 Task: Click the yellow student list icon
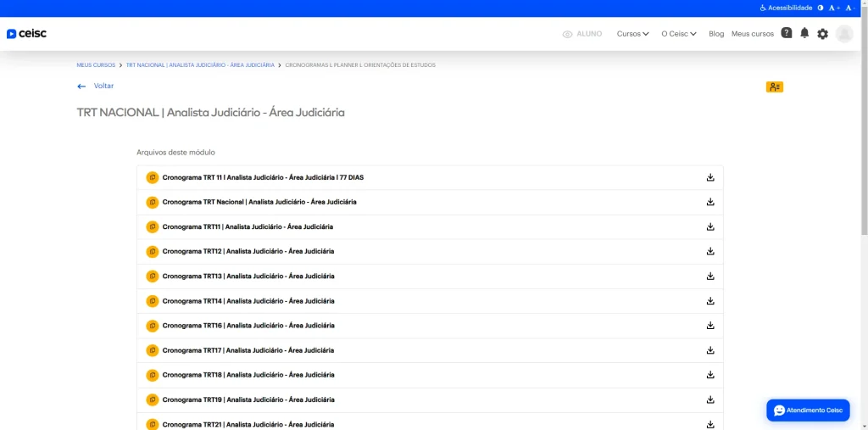click(x=775, y=87)
